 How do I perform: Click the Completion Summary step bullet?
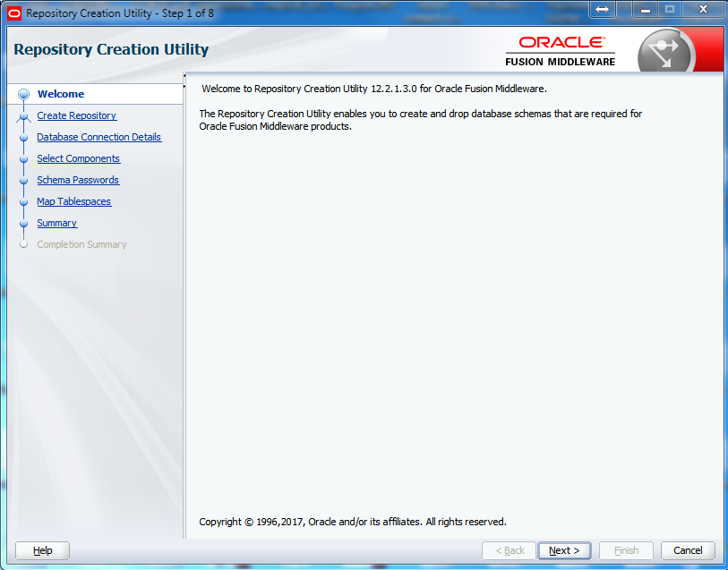click(23, 244)
